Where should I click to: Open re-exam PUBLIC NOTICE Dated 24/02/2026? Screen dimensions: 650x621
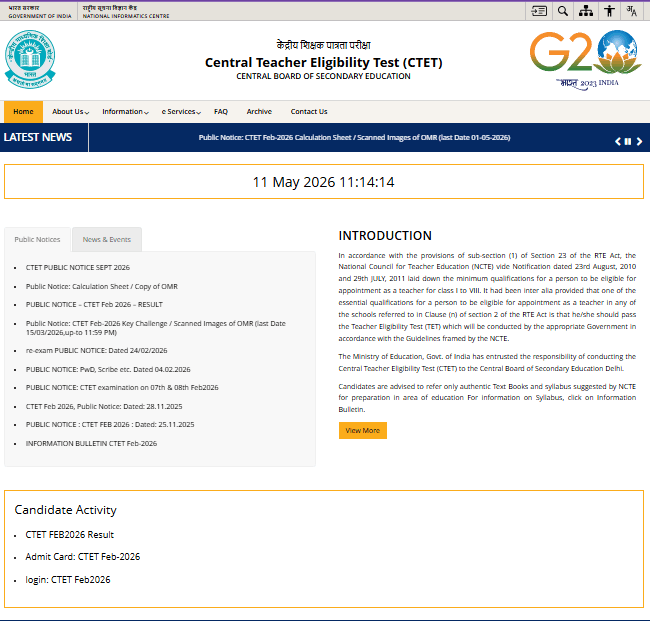96,350
